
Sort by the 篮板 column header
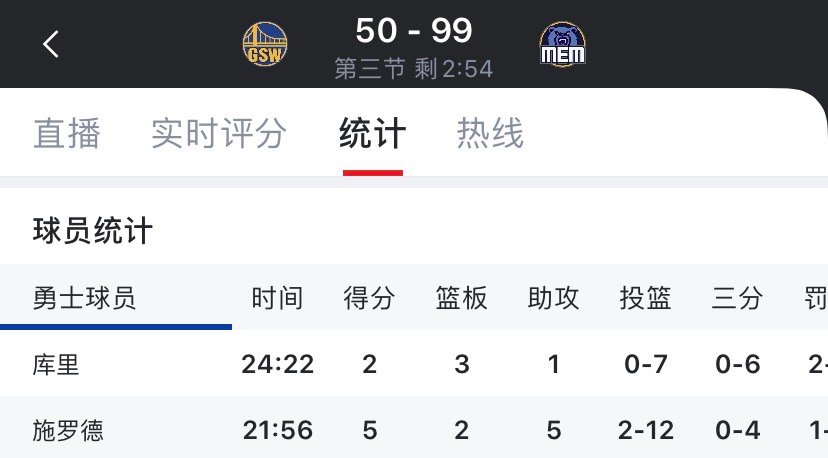point(461,298)
